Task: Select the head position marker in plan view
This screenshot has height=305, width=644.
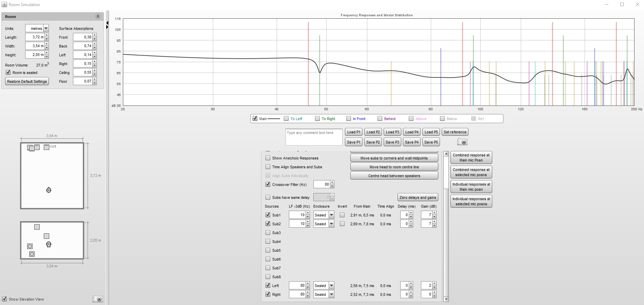Action: pyautogui.click(x=49, y=190)
